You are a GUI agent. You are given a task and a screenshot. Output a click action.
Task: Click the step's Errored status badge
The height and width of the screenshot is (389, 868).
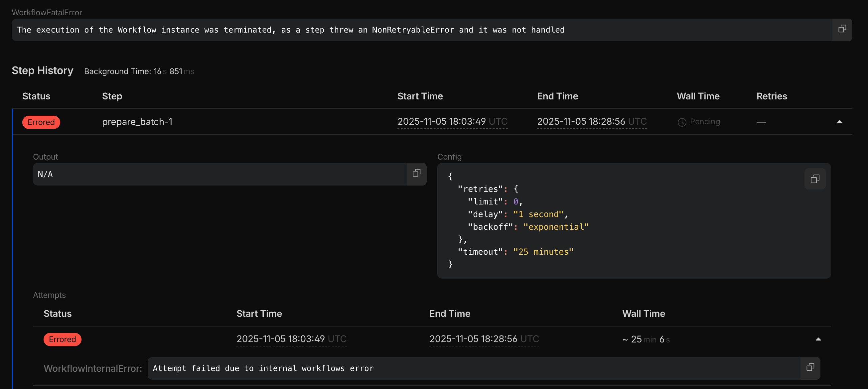(41, 122)
